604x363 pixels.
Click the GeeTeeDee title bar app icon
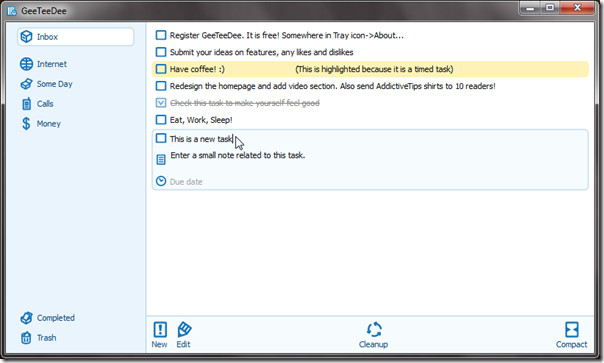pos(12,11)
